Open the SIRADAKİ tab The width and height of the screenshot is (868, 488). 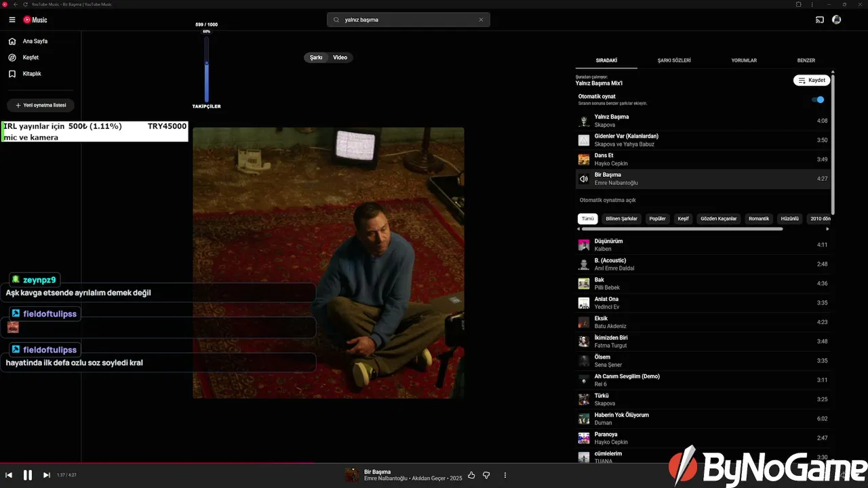(x=606, y=60)
